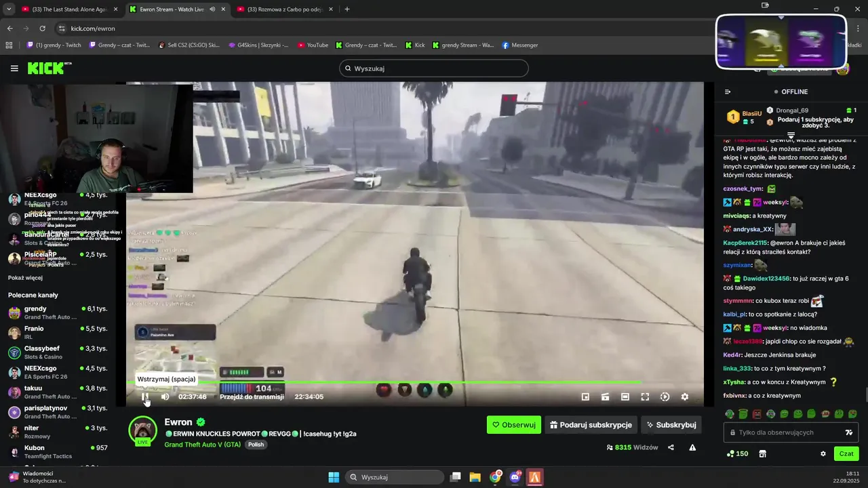Send message with Czat button
Screen dimensions: 868x488
(x=846, y=453)
